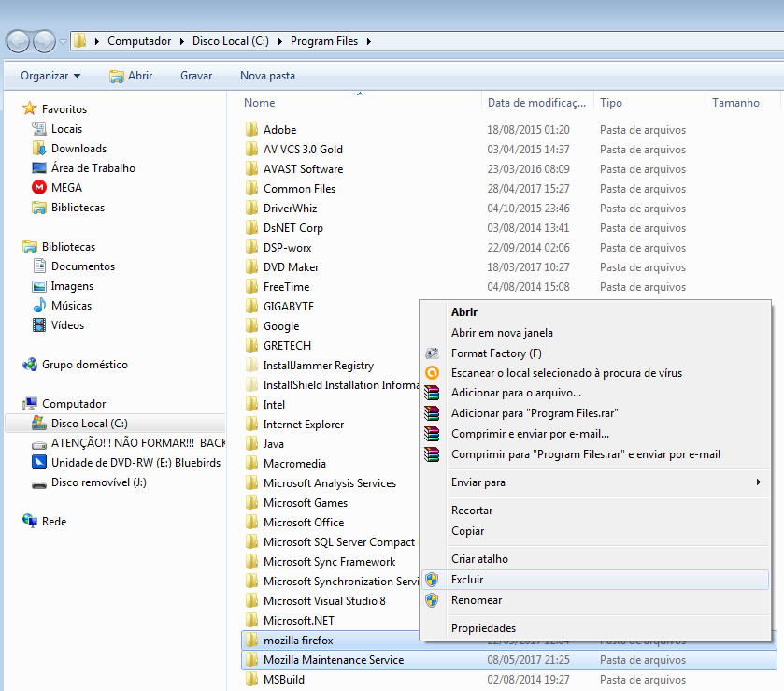The height and width of the screenshot is (691, 784).
Task: Select the Mozilla Maintenance Service folder
Action: pos(334,660)
